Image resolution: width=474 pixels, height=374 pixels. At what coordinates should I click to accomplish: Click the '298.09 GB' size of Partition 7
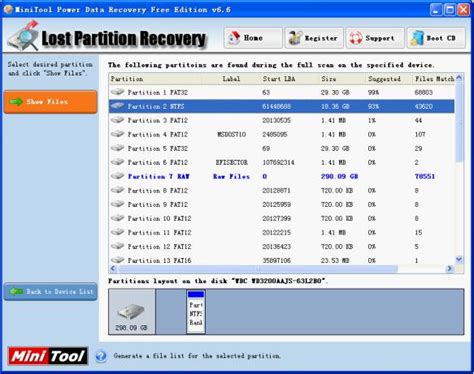[339, 176]
